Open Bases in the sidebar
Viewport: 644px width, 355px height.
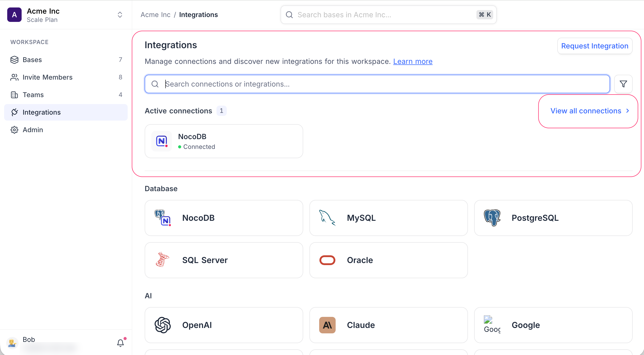tap(66, 60)
